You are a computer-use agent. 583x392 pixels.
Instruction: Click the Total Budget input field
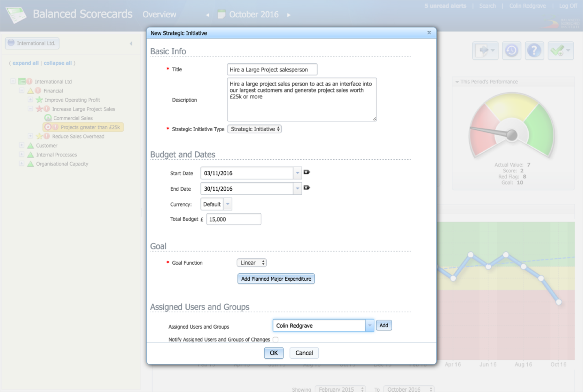click(x=234, y=219)
